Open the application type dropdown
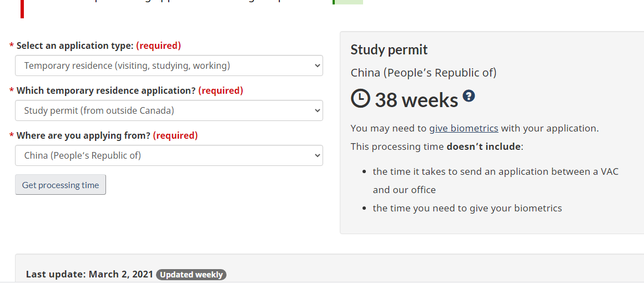644x283 pixels. pos(169,65)
